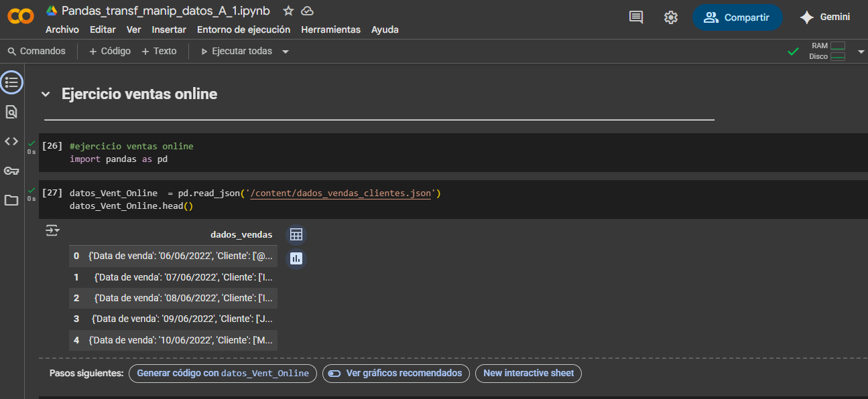Viewport: 868px width, 399px height.
Task: Click Generar código con datos_Vent_Online
Action: tap(223, 373)
